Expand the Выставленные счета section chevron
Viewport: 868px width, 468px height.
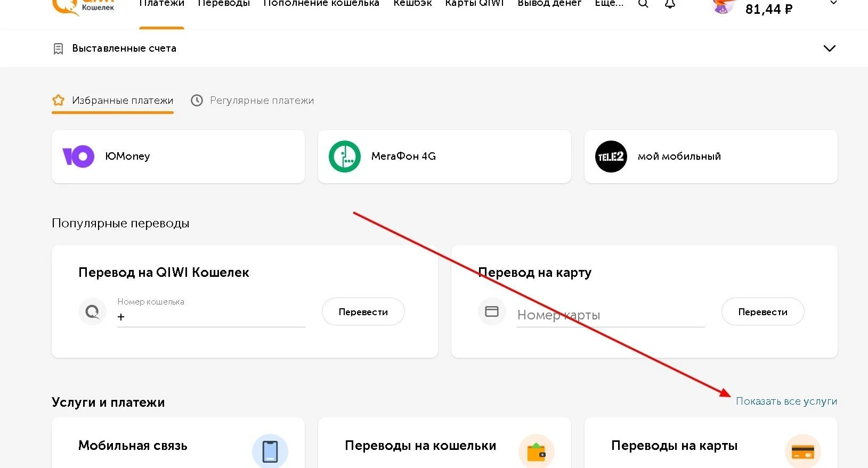click(830, 48)
